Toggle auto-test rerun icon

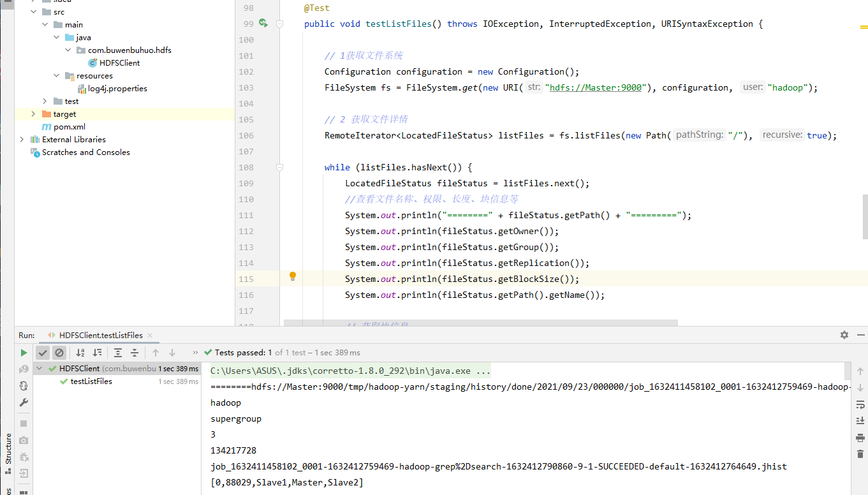click(x=24, y=385)
